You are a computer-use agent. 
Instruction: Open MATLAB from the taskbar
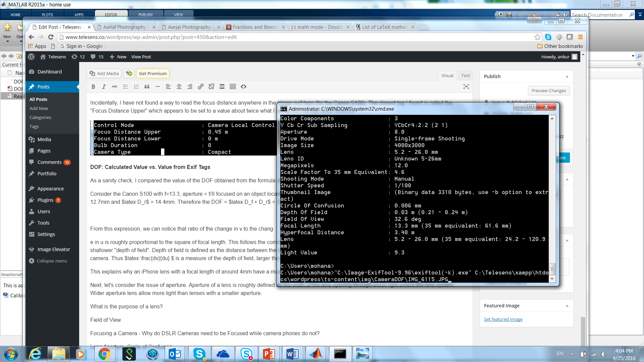pyautogui.click(x=316, y=354)
